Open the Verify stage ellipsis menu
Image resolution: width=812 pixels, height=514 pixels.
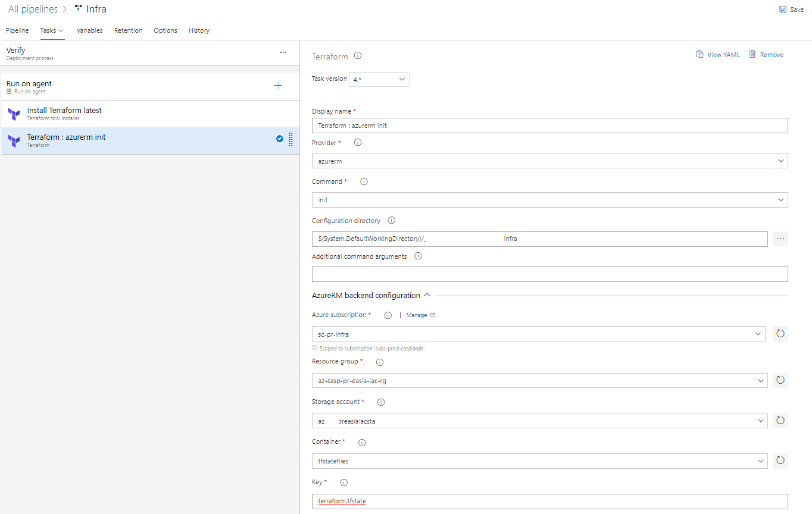pos(283,52)
